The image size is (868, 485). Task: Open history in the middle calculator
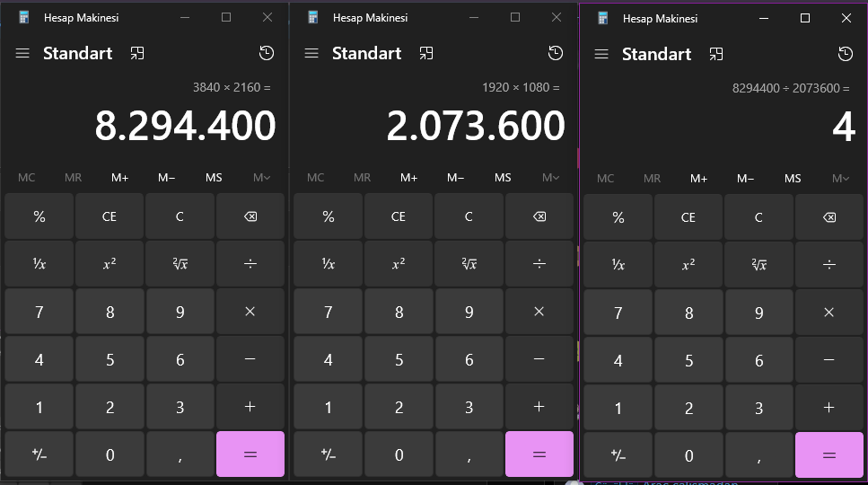pos(556,53)
